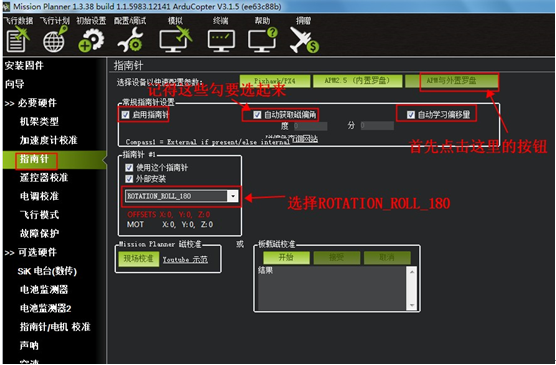Open the 飞行数据 flight data icon
The width and height of the screenshot is (556, 365).
[18, 40]
